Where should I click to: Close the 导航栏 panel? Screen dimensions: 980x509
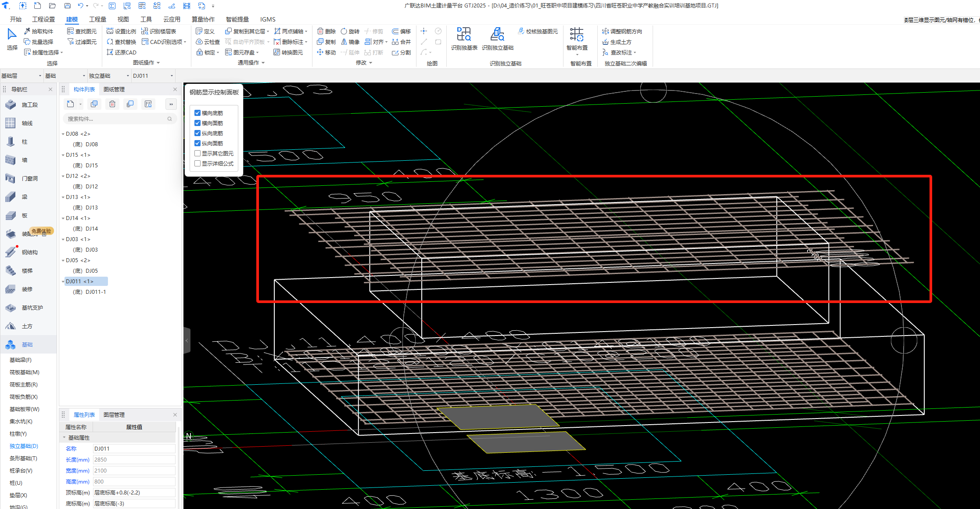pos(50,89)
